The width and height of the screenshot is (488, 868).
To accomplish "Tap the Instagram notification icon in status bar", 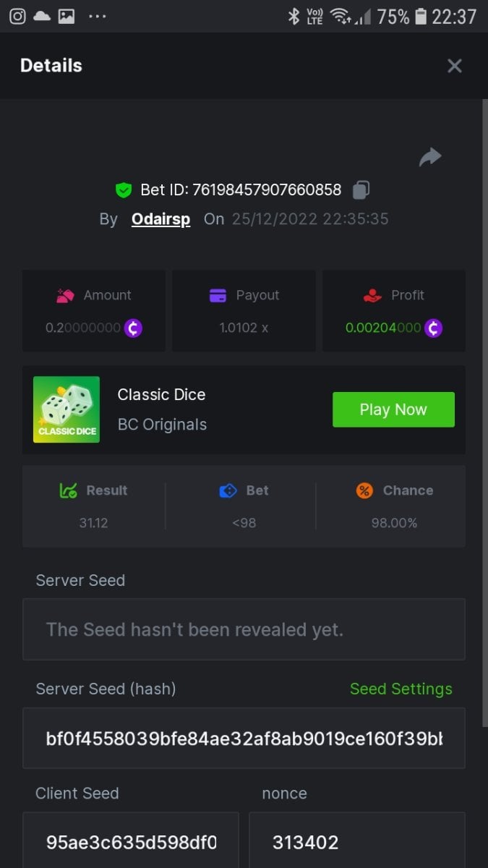I will (x=17, y=16).
